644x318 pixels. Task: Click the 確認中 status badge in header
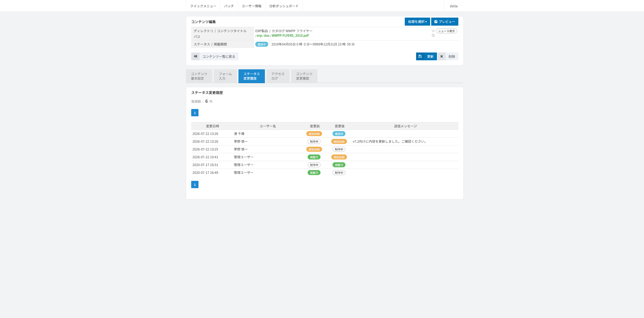pyautogui.click(x=262, y=44)
